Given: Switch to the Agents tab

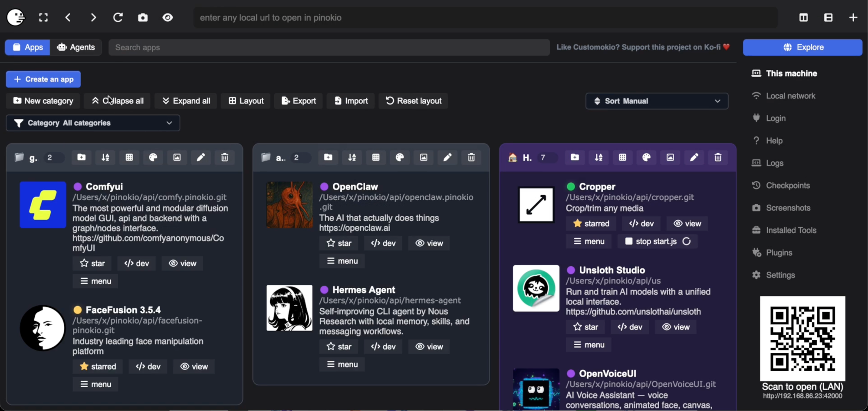Looking at the screenshot, I should tap(76, 47).
